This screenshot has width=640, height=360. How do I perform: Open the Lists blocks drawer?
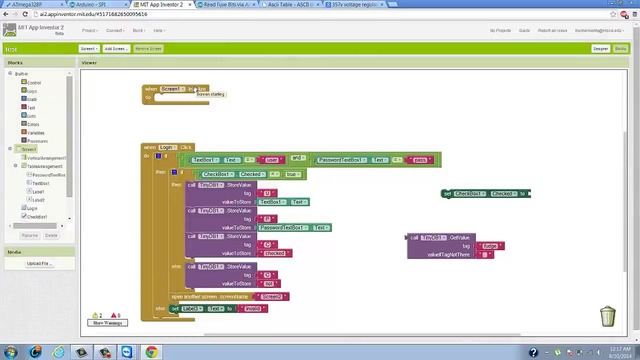(x=29, y=116)
